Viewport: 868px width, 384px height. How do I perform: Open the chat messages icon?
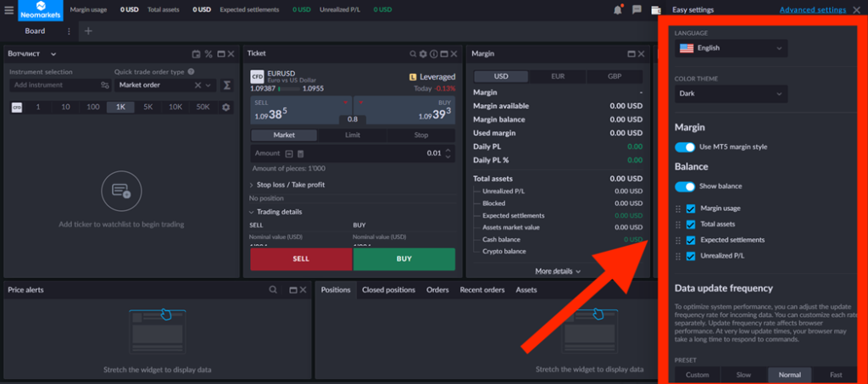pyautogui.click(x=637, y=10)
